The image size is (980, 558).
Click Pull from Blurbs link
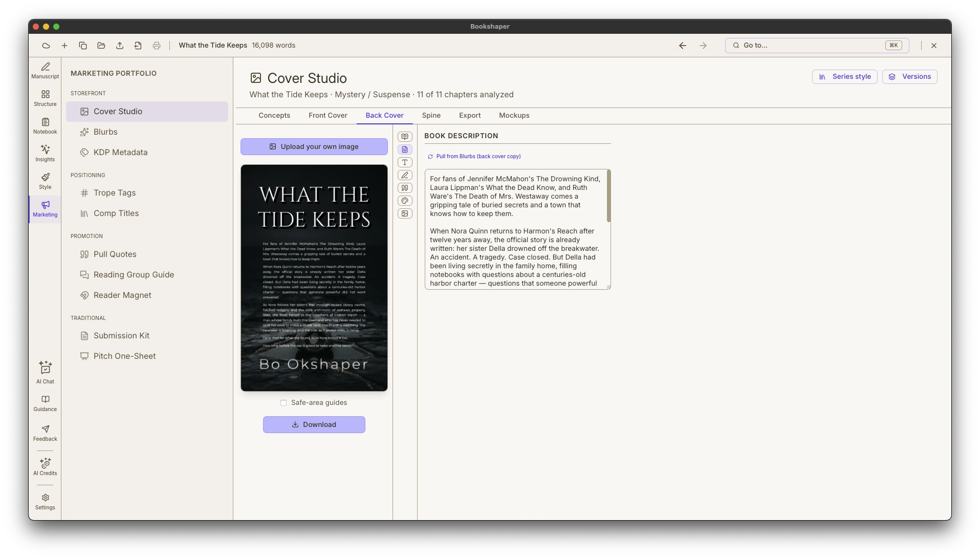[x=474, y=157]
